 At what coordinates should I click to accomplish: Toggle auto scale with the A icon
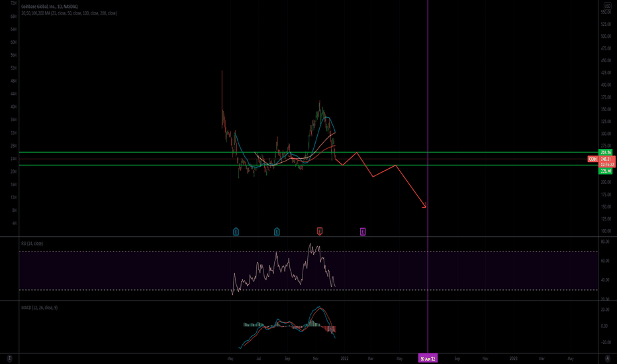point(607,358)
